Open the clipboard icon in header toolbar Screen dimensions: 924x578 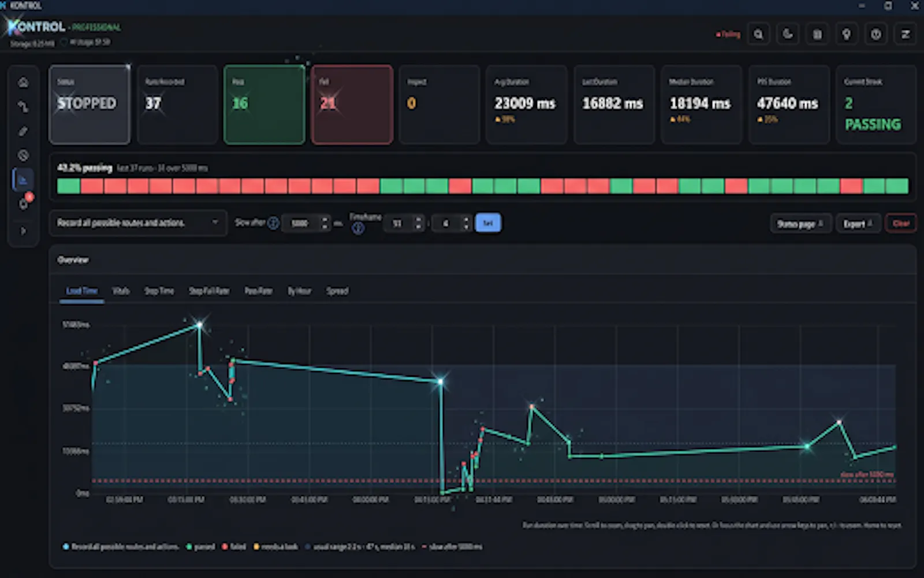coord(817,34)
